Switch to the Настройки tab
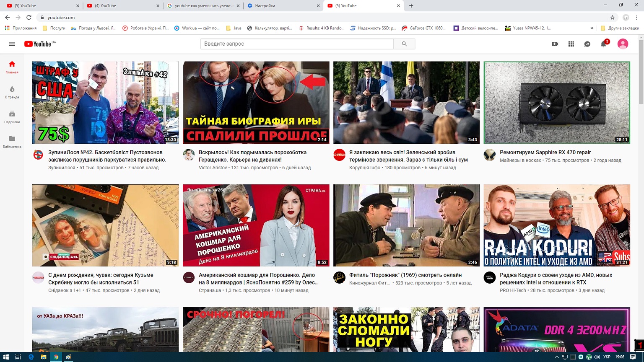644x362 pixels. click(x=283, y=6)
